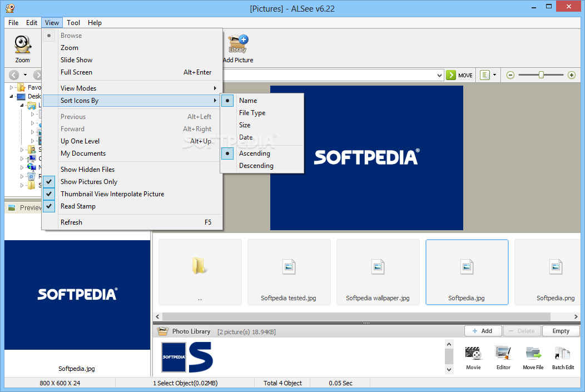Screen dimensions: 585x392
Task: Open the Batch Edit tool
Action: tap(563, 358)
